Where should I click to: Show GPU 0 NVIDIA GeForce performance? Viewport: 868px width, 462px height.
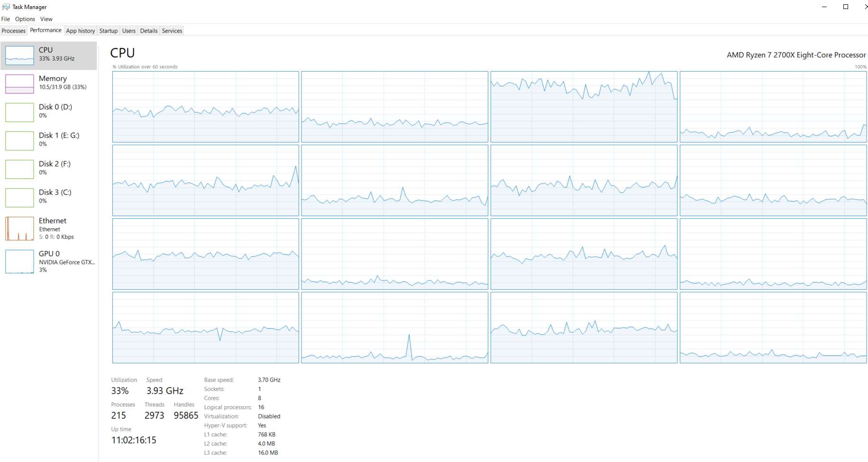pyautogui.click(x=48, y=261)
